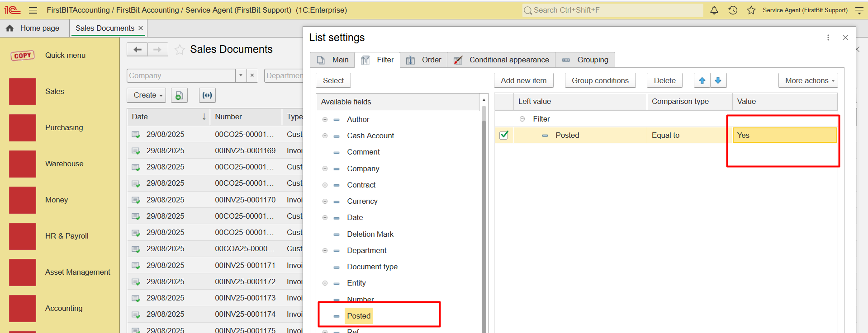
Task: Open the Accounting section icon
Action: click(x=23, y=309)
